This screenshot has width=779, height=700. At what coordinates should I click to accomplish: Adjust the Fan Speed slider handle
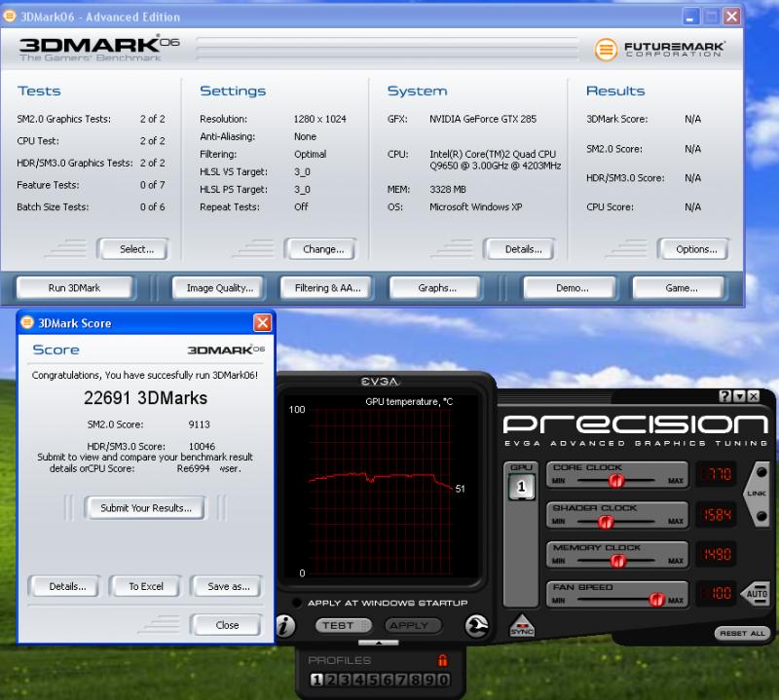656,600
